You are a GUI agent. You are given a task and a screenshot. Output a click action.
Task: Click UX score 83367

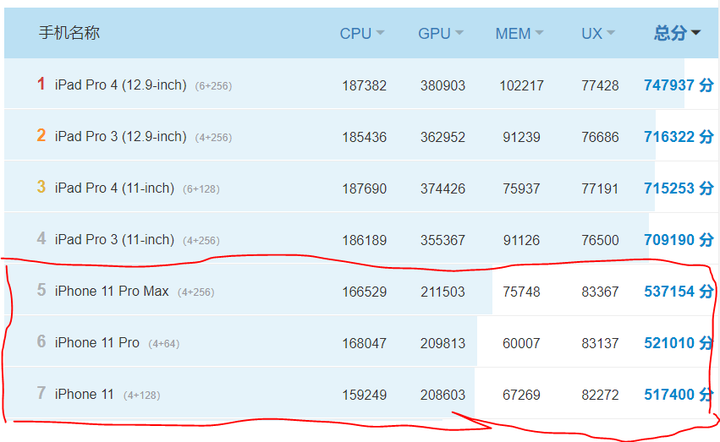point(600,291)
